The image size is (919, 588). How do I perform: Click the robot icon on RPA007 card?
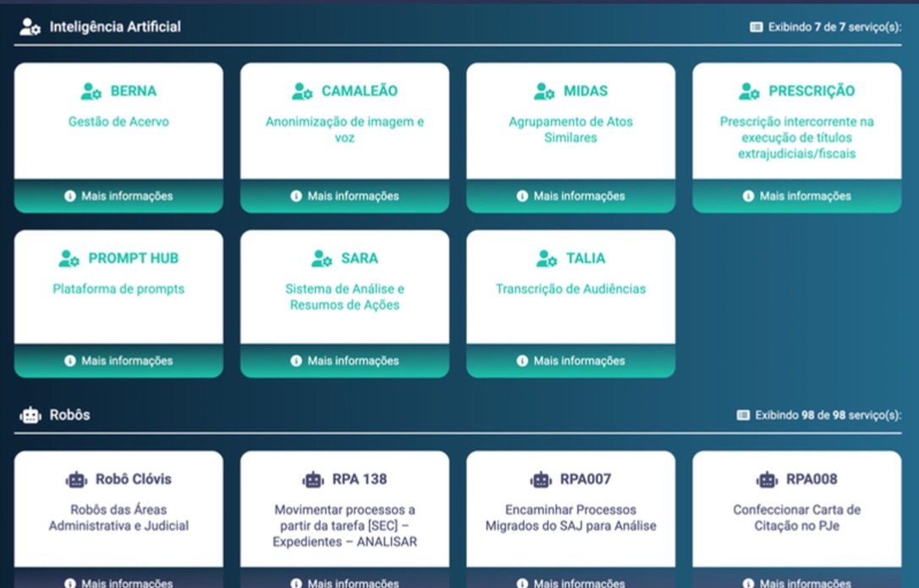point(541,480)
